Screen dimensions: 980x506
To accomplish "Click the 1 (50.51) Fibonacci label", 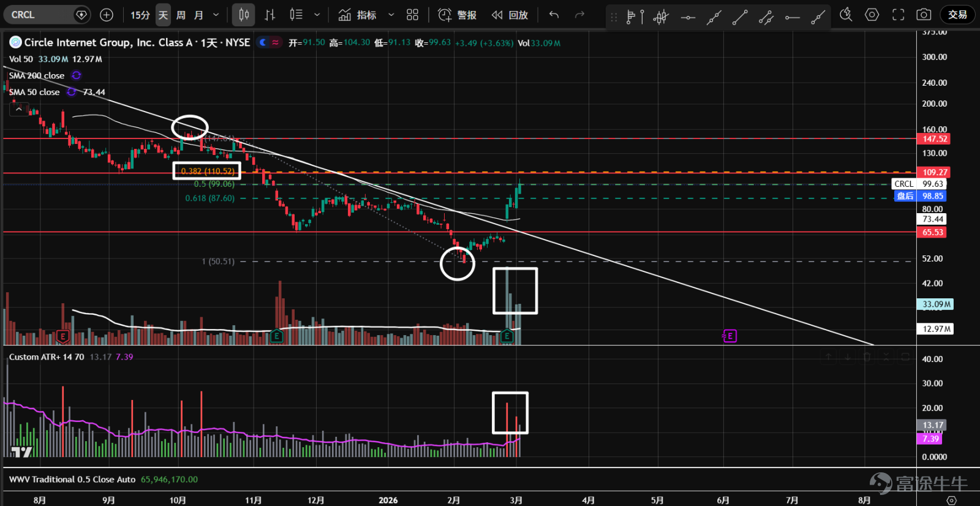I will 218,262.
